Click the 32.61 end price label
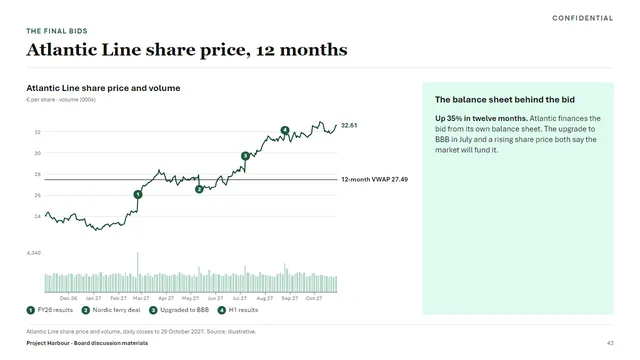 pyautogui.click(x=349, y=125)
